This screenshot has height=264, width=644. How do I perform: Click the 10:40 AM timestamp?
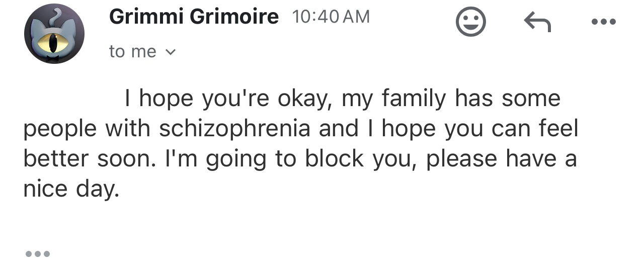pyautogui.click(x=331, y=17)
